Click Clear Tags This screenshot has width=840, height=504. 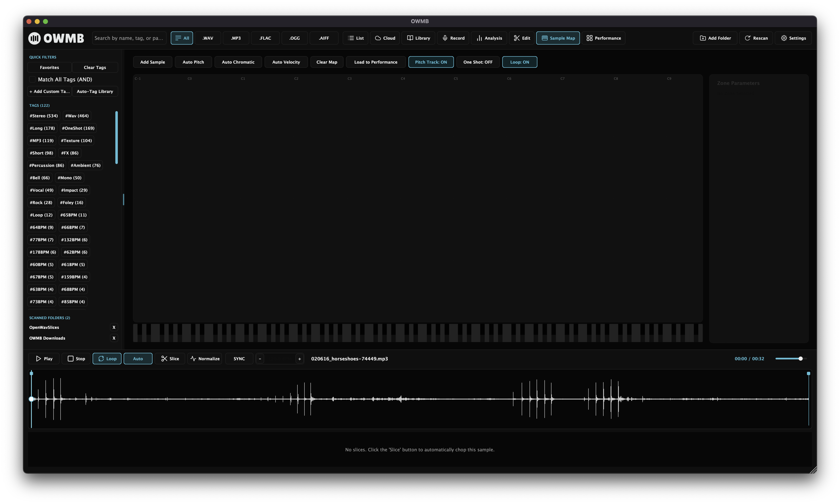[95, 67]
